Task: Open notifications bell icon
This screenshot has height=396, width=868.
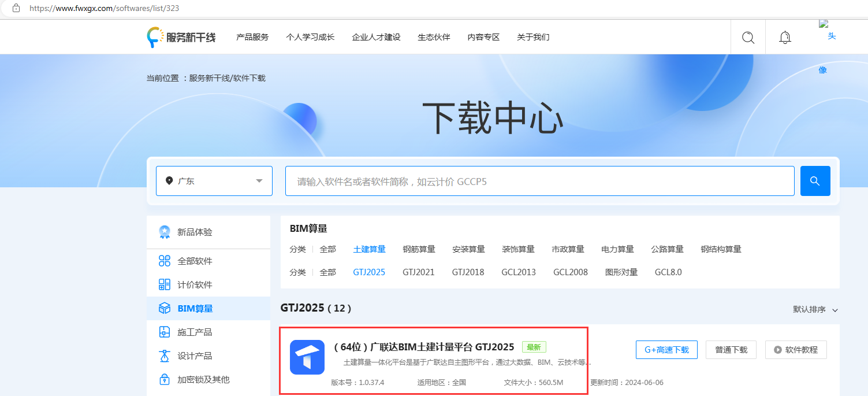Action: (785, 38)
